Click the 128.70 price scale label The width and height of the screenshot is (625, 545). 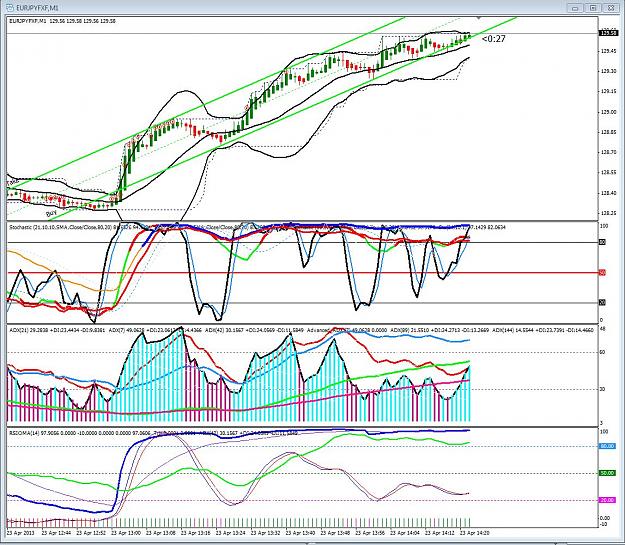pos(608,152)
